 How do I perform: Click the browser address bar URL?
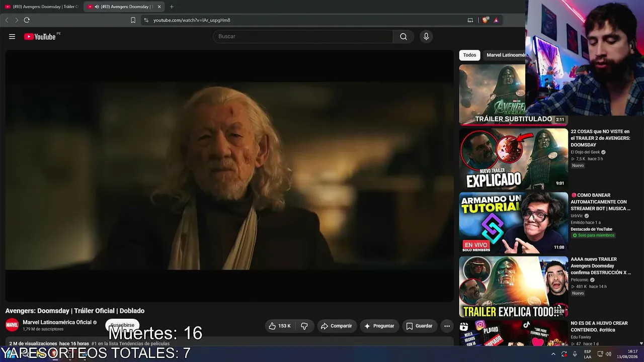(x=192, y=20)
